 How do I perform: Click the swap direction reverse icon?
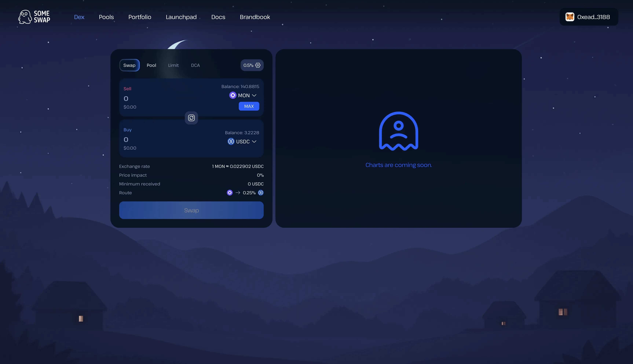pos(191,118)
